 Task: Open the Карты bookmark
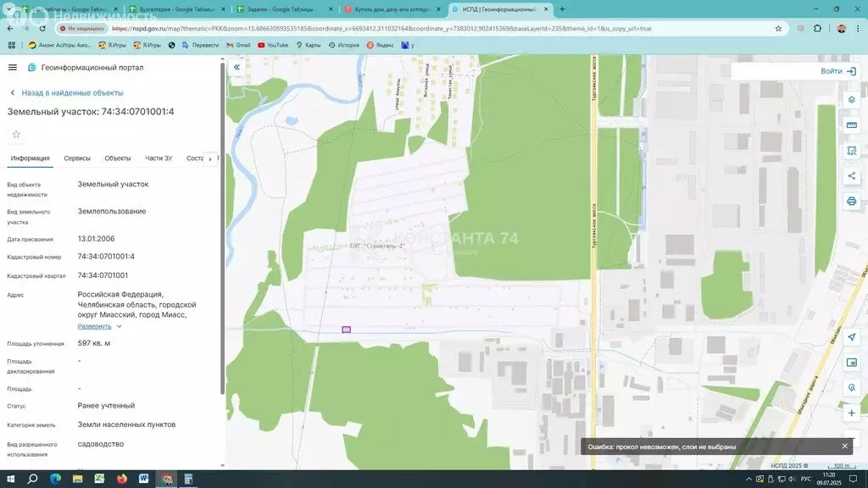(x=309, y=46)
